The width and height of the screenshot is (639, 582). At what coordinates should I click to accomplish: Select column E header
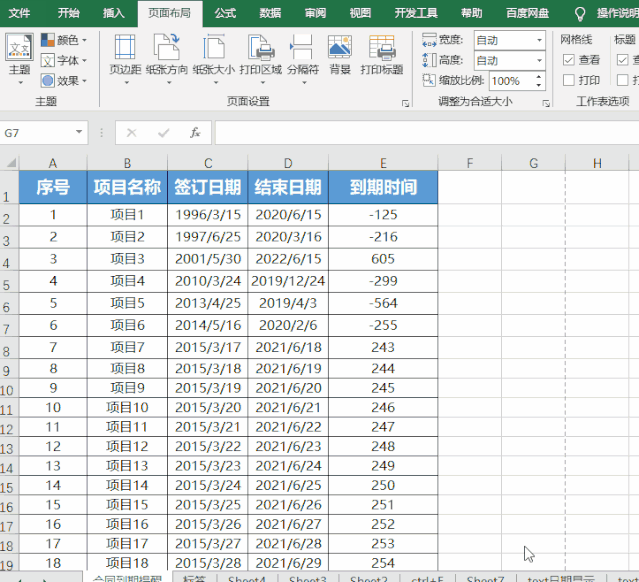point(383,163)
